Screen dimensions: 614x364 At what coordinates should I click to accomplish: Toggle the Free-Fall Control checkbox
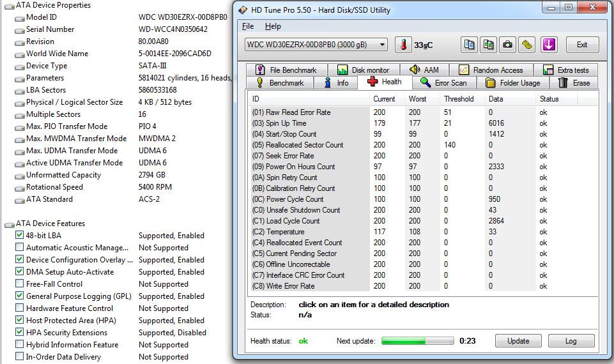click(19, 284)
